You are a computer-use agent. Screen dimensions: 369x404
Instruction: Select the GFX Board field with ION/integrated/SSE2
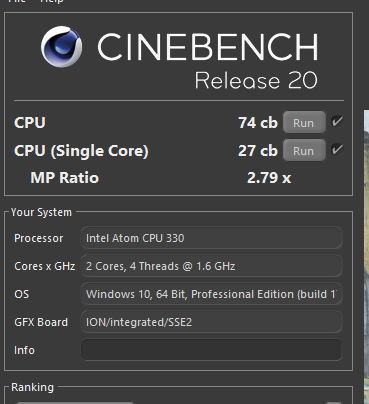point(212,322)
